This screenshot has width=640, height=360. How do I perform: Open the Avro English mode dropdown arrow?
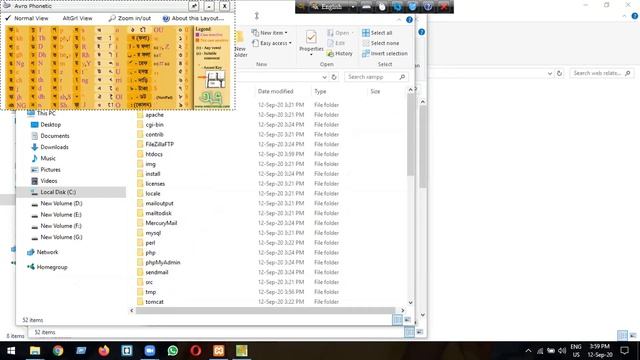pos(353,7)
